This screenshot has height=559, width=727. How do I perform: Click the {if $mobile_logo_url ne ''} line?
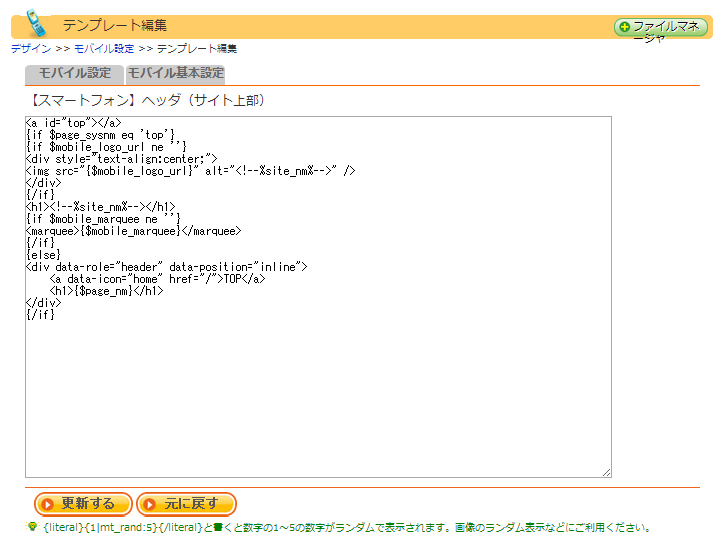107,147
